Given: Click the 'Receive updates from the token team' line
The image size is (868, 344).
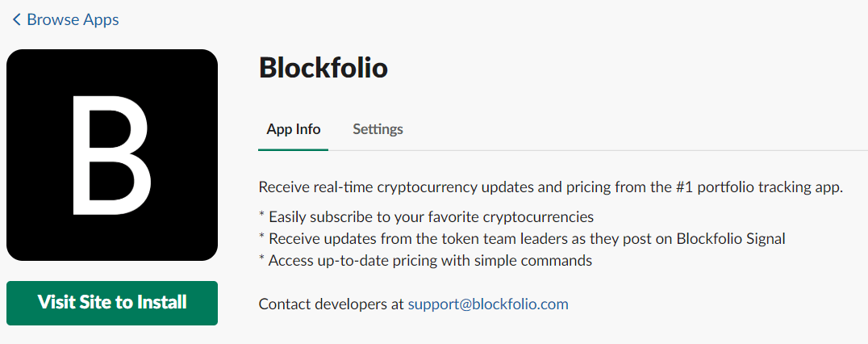Looking at the screenshot, I should point(521,239).
